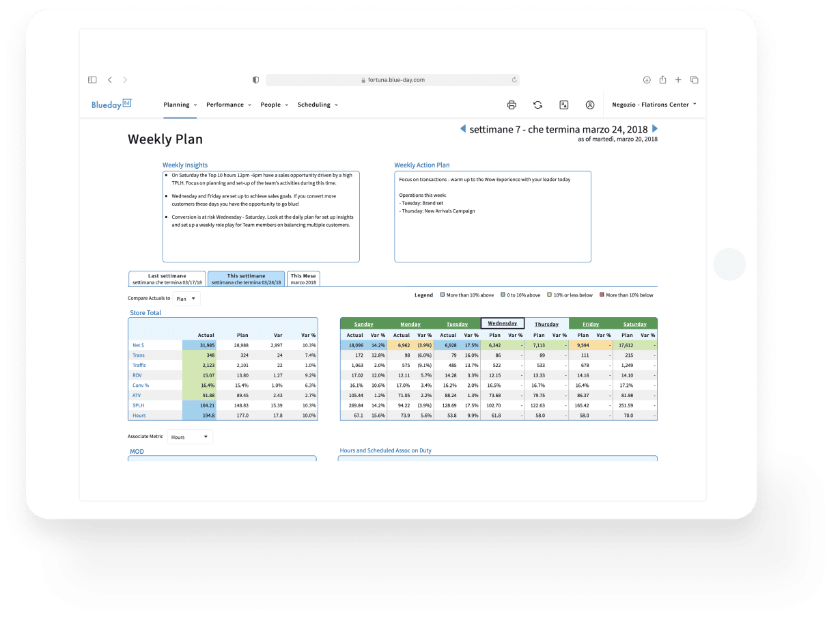The height and width of the screenshot is (624, 840).
Task: Select the Last settimane tab
Action: point(167,279)
